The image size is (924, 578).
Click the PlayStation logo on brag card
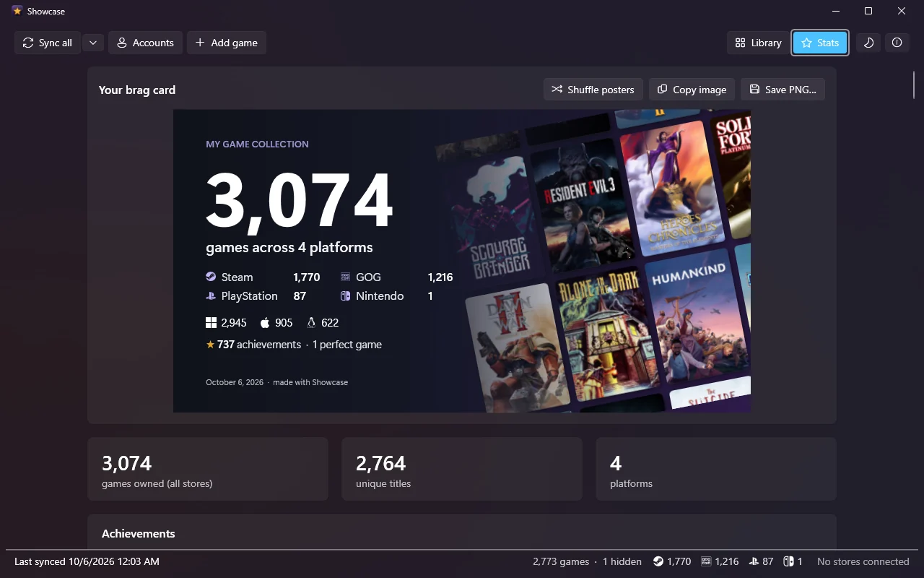(x=211, y=296)
